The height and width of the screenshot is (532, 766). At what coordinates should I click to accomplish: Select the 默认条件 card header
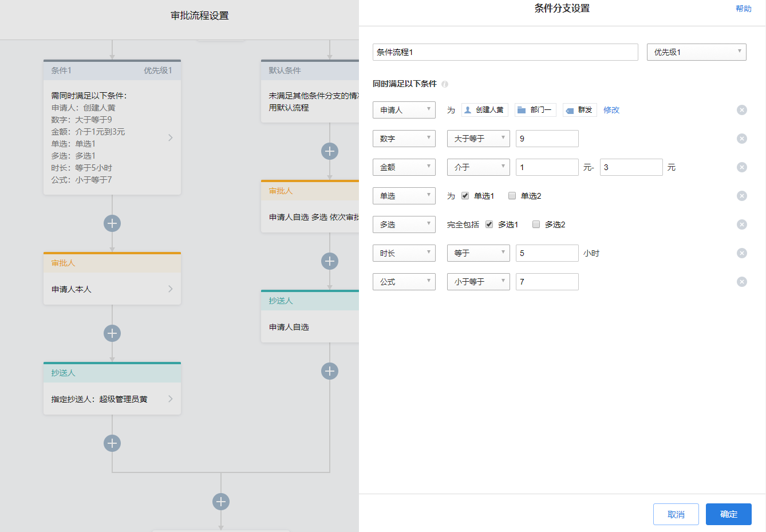(310, 70)
